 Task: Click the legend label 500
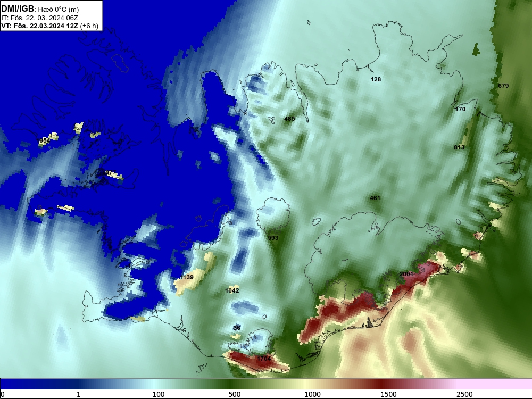click(x=235, y=394)
